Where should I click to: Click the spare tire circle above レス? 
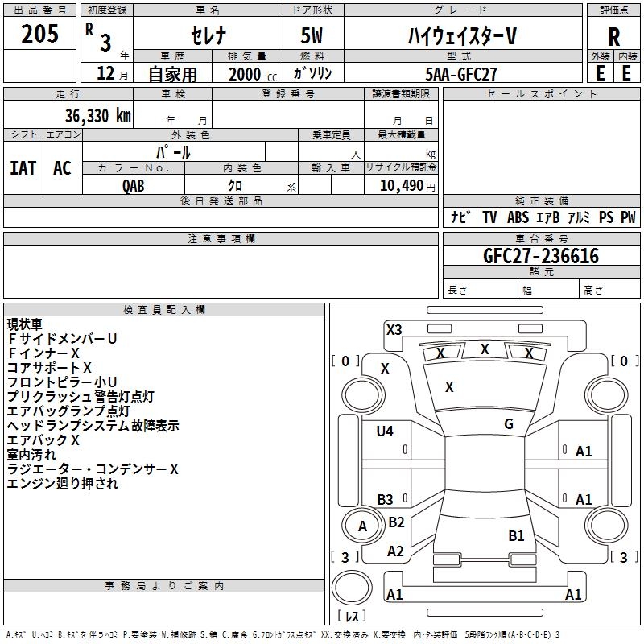coord(352,588)
